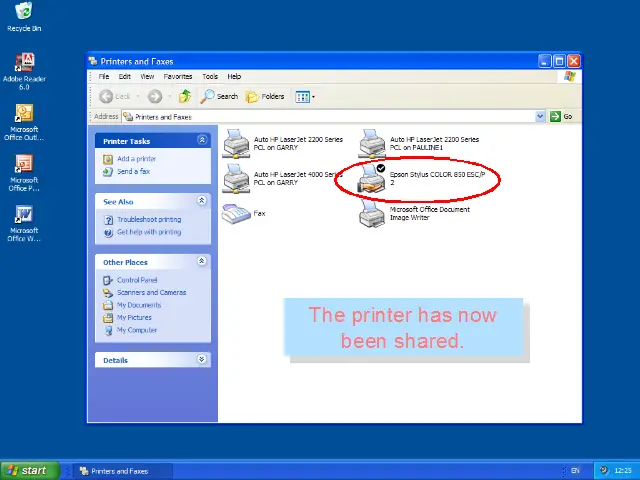Open the Search toolbar button

[x=219, y=96]
